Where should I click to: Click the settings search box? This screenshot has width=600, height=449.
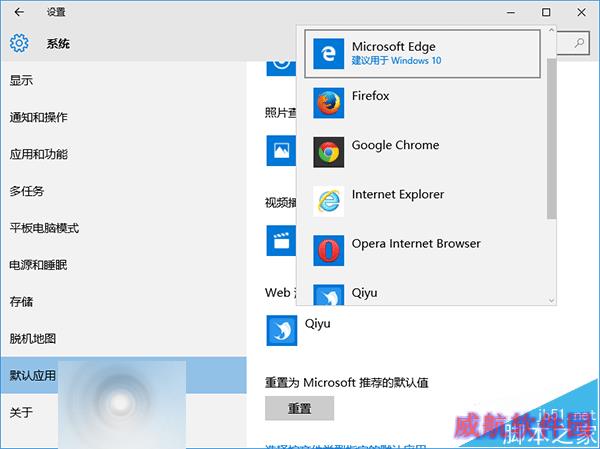point(572,43)
